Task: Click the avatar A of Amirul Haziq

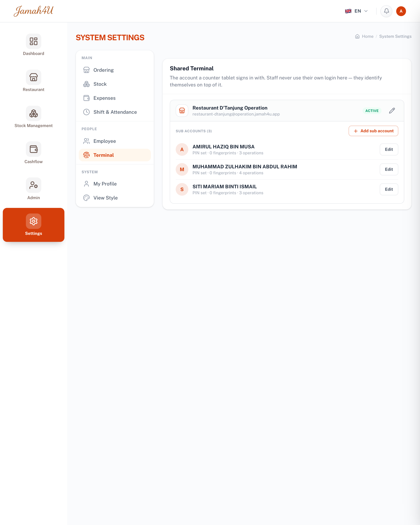Action: click(182, 149)
